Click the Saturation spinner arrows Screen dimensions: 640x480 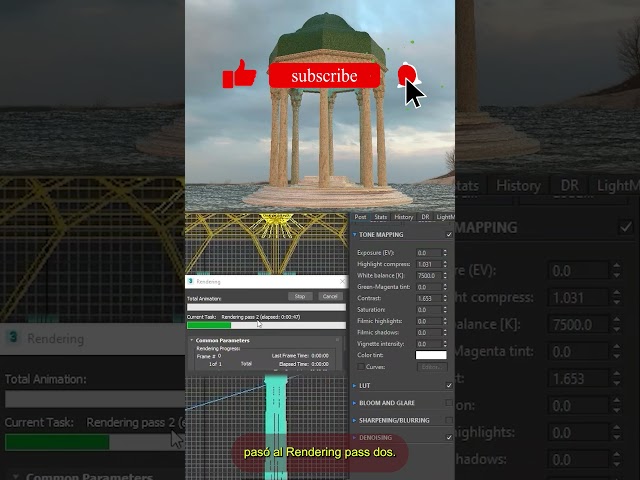coord(445,310)
